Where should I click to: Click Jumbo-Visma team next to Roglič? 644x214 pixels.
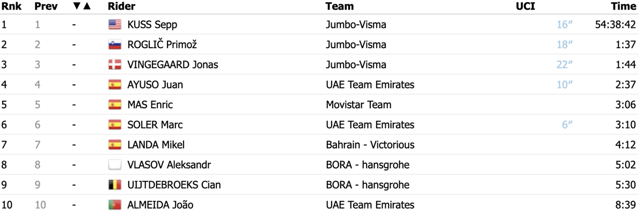[356, 45]
